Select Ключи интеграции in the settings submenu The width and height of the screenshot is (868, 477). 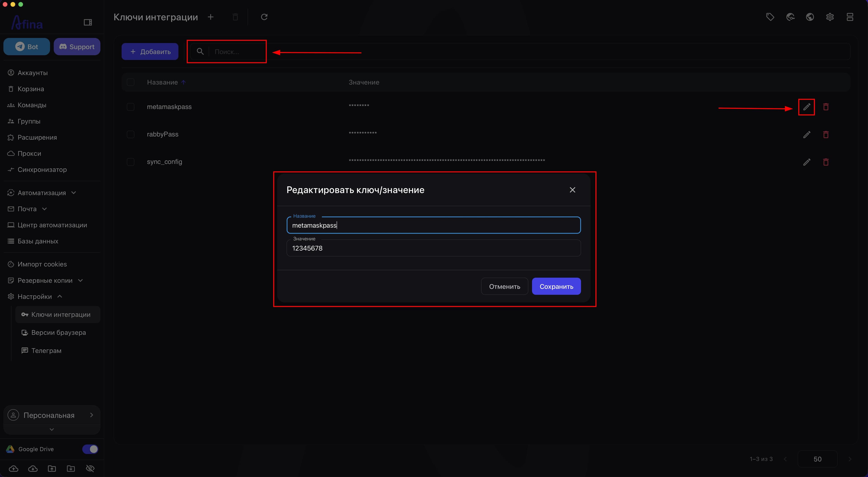coord(58,315)
